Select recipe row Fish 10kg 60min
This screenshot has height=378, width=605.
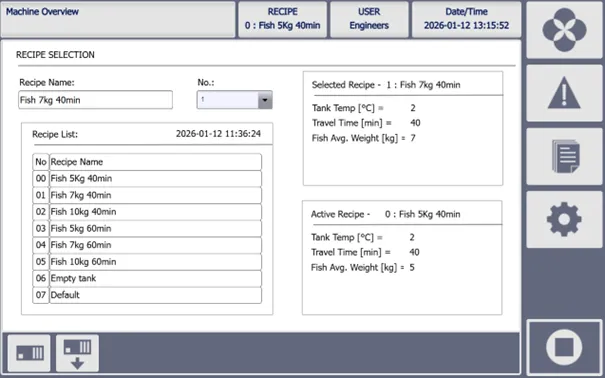click(155, 262)
